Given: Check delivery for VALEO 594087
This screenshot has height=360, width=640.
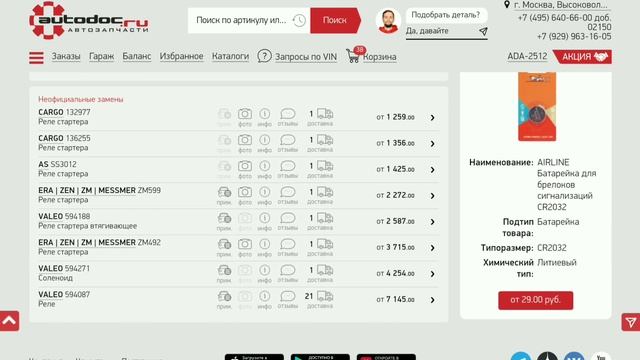Looking at the screenshot, I should pyautogui.click(x=319, y=300).
